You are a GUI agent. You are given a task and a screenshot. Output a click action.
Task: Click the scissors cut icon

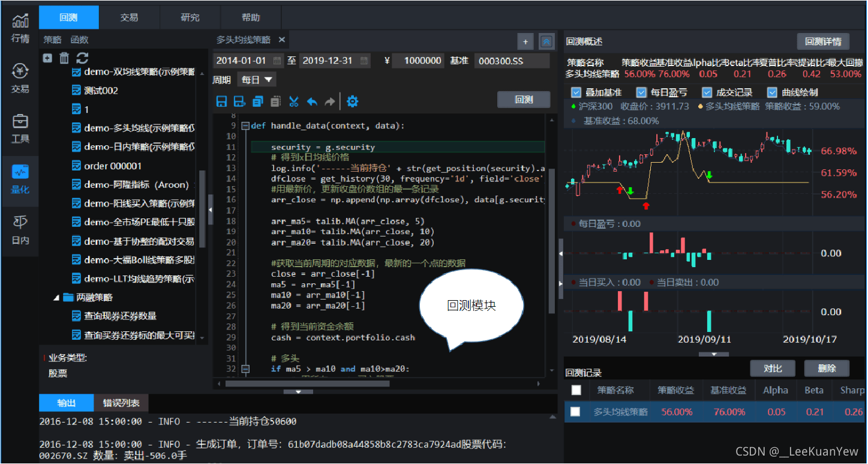(x=294, y=101)
